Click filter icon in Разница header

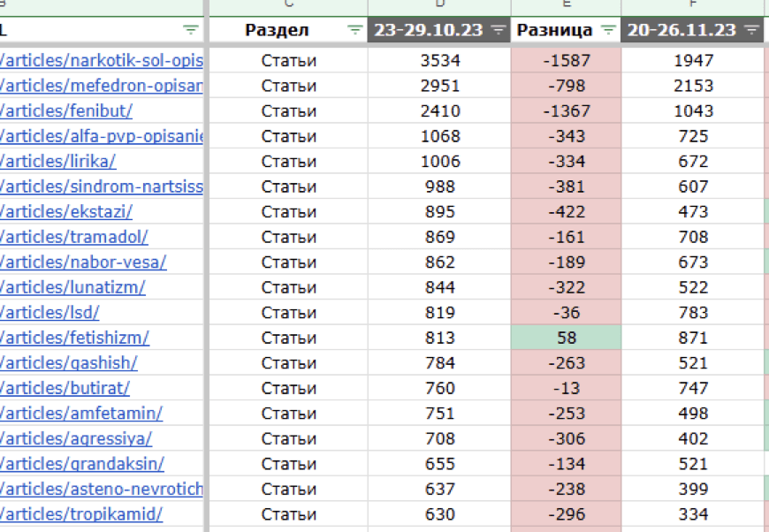click(608, 30)
